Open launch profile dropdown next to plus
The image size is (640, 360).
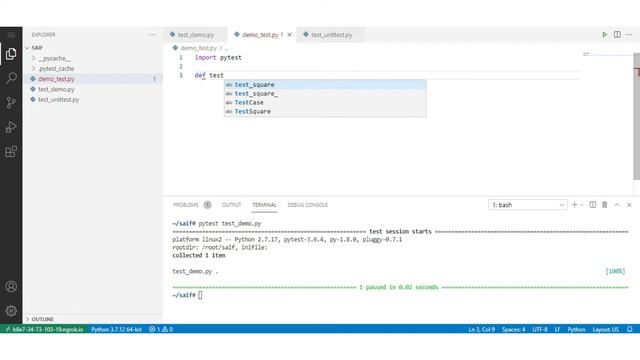(582, 205)
